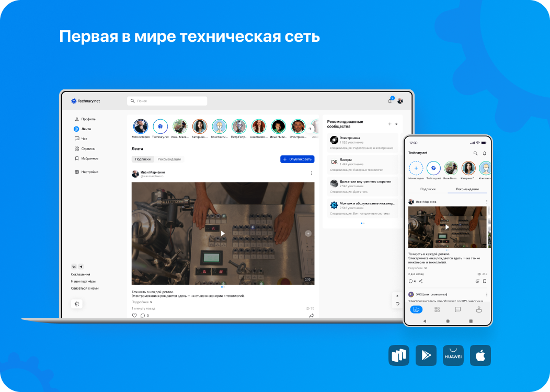
Task: Open post options menu of Иван Марченко desktop
Action: [x=312, y=173]
